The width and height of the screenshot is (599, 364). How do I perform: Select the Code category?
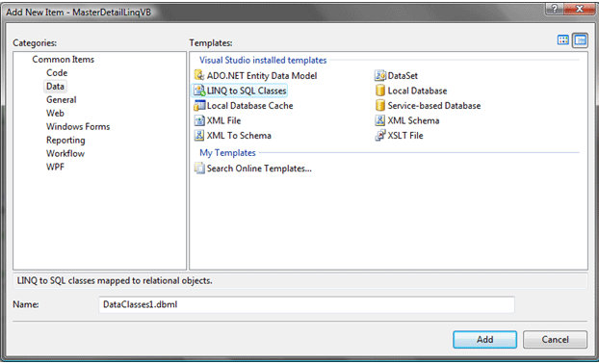click(x=57, y=72)
